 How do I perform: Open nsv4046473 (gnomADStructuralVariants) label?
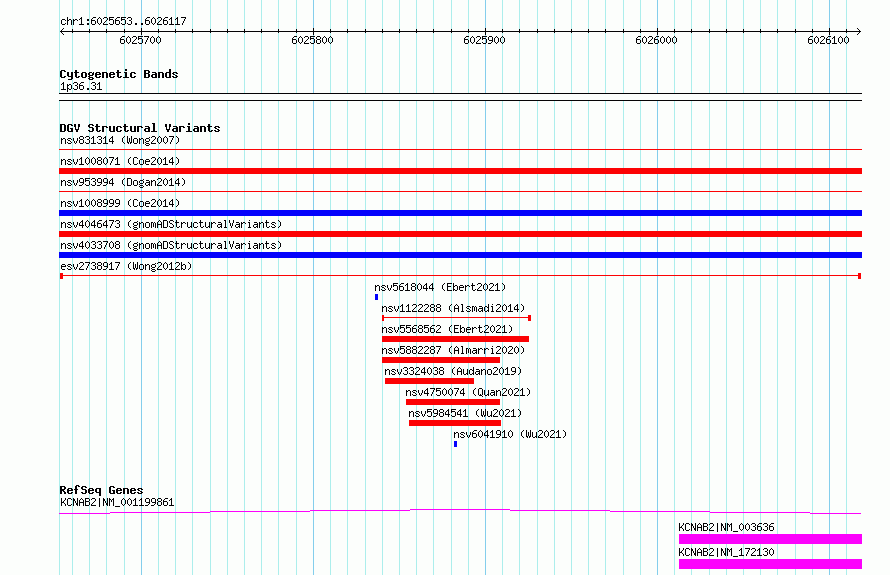171,224
